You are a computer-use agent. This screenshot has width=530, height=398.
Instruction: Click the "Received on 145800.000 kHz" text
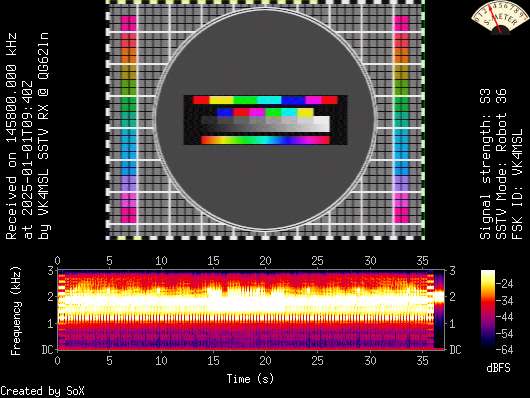click(11, 136)
